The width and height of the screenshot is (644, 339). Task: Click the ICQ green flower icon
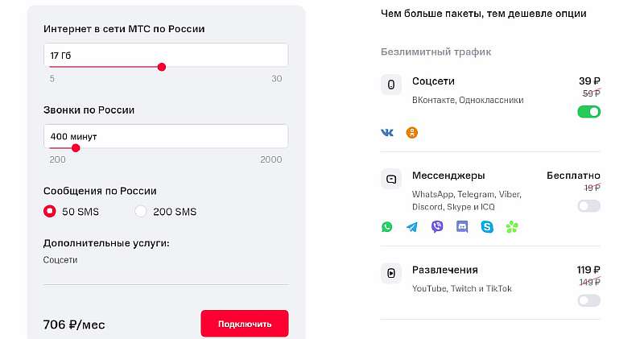[x=512, y=227]
